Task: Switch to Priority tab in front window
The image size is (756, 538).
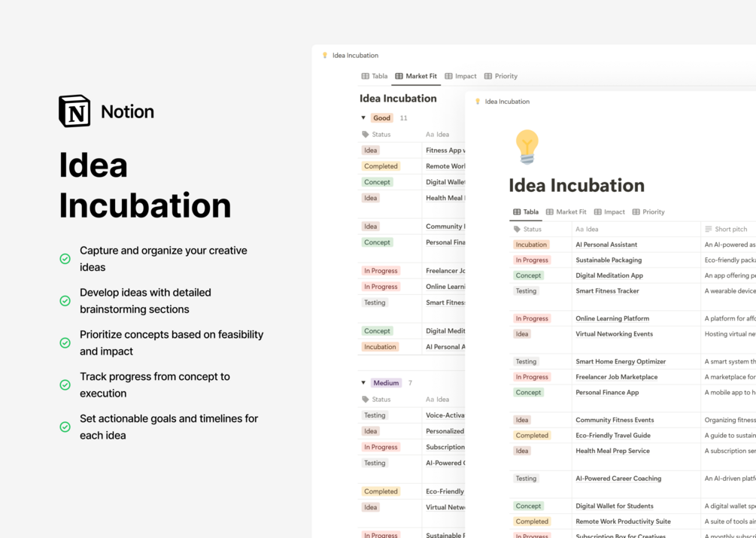Action: point(648,211)
